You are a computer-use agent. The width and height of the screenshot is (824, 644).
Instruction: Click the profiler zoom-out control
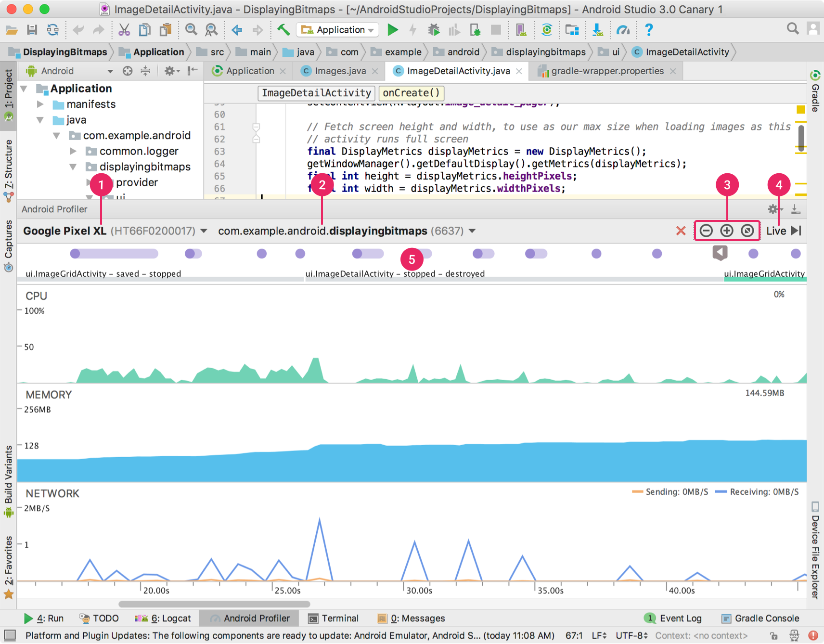(706, 231)
